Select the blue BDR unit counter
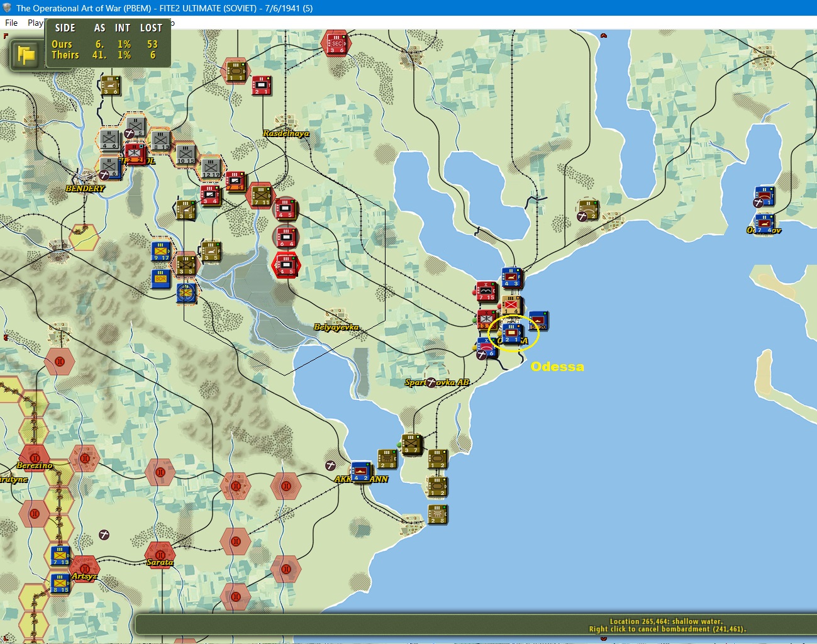This screenshot has height=644, width=817. [161, 279]
